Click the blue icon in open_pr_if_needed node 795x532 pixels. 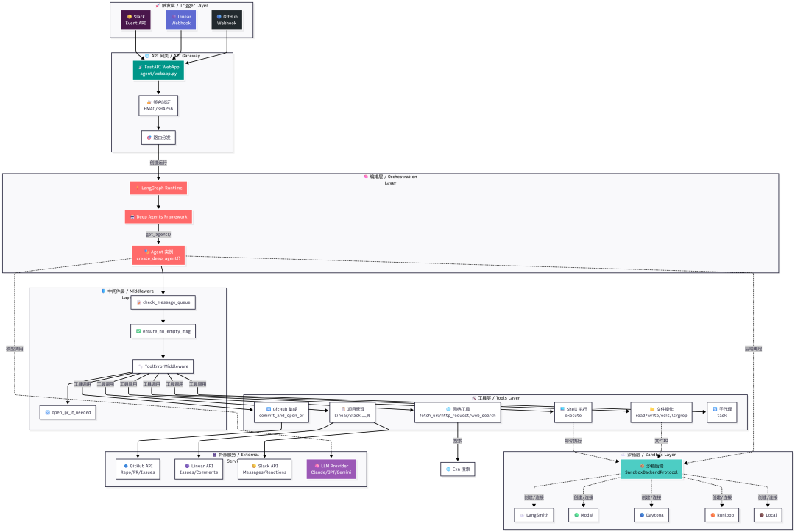point(48,412)
